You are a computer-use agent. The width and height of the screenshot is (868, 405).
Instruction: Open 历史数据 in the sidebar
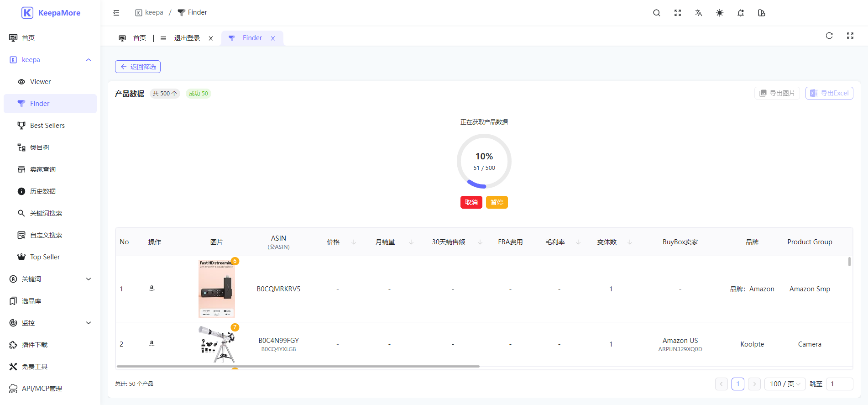(50, 191)
